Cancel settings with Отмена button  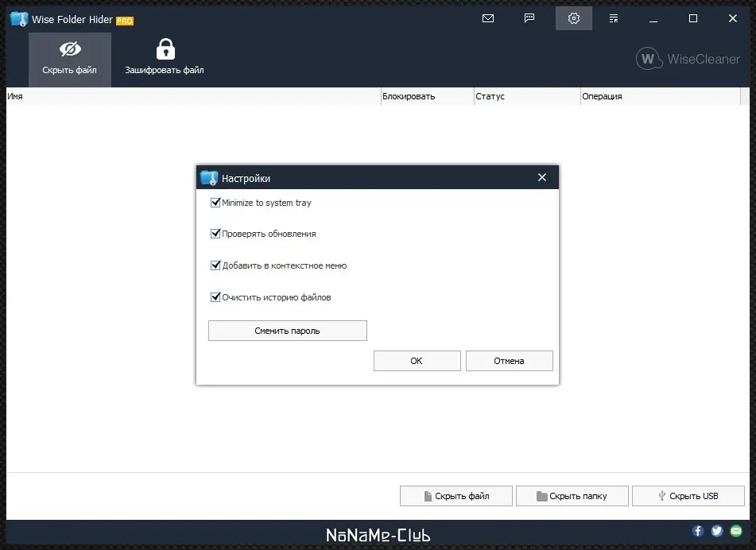[509, 361]
